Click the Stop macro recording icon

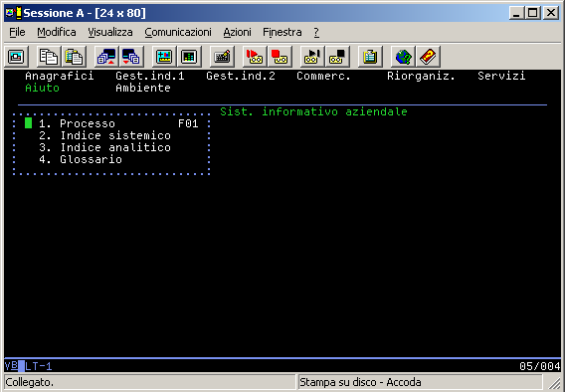click(280, 57)
